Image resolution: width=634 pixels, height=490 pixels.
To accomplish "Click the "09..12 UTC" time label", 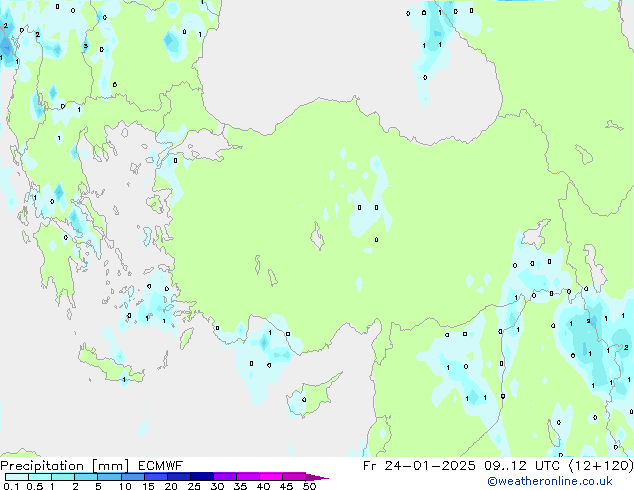I will 522,466.
